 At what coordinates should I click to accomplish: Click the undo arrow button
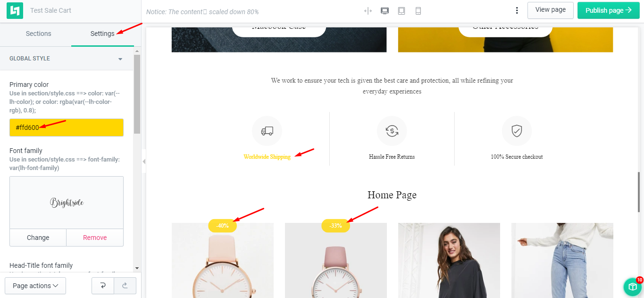point(102,286)
